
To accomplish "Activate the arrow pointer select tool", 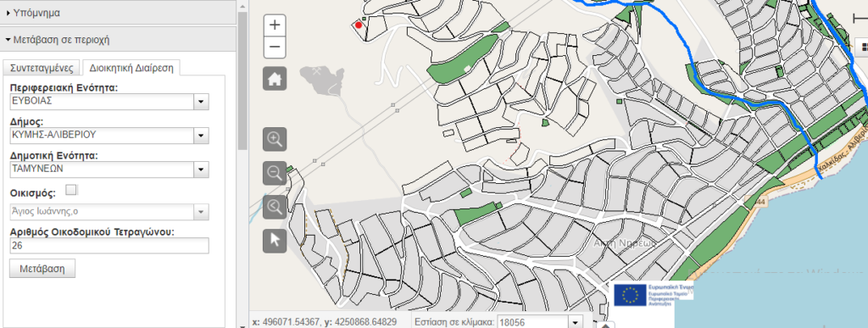I will 275,241.
